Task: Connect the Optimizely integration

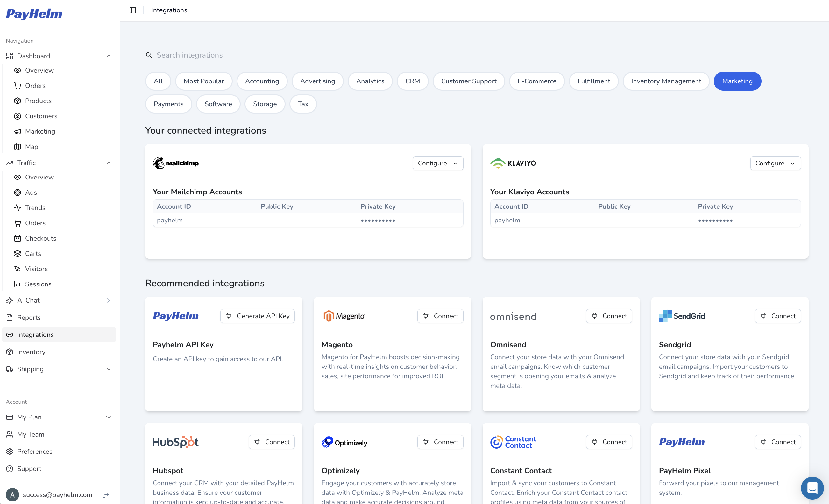Action: click(x=440, y=442)
